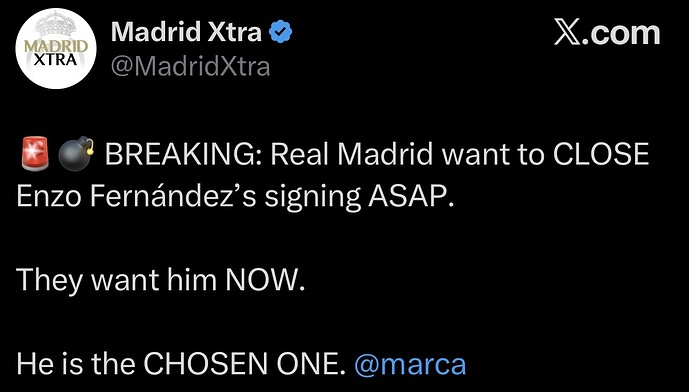The image size is (689, 392).
Task: Click the crown graphic inside the avatar
Action: (x=56, y=27)
